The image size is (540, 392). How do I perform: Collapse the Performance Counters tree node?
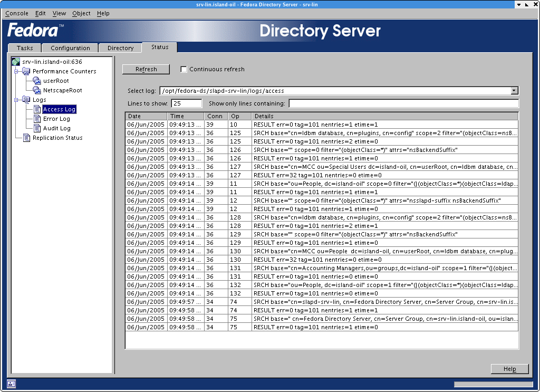16,71
